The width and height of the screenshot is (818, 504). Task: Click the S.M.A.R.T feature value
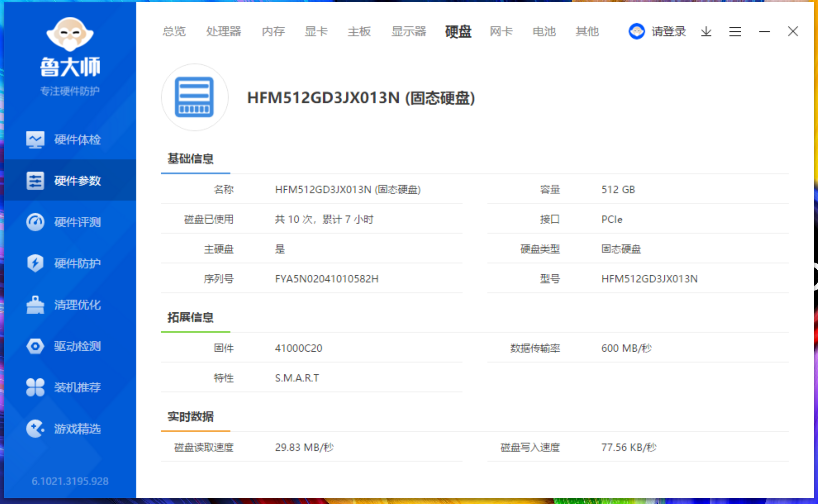(x=297, y=378)
